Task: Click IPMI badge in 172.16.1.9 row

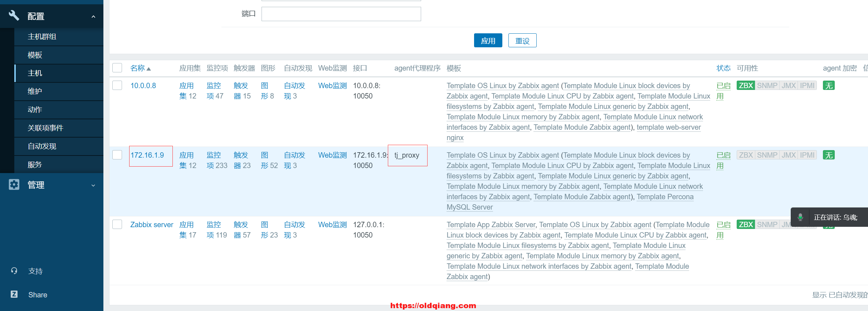Action: click(x=807, y=155)
